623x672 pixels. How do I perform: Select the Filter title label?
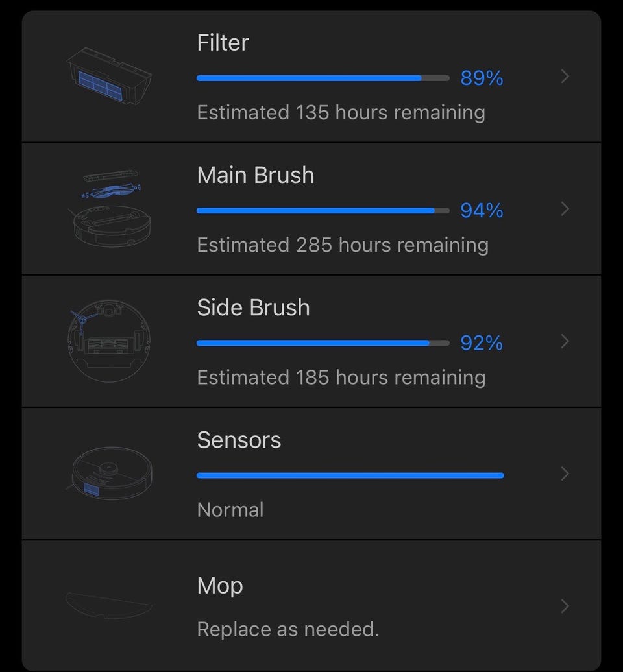223,43
